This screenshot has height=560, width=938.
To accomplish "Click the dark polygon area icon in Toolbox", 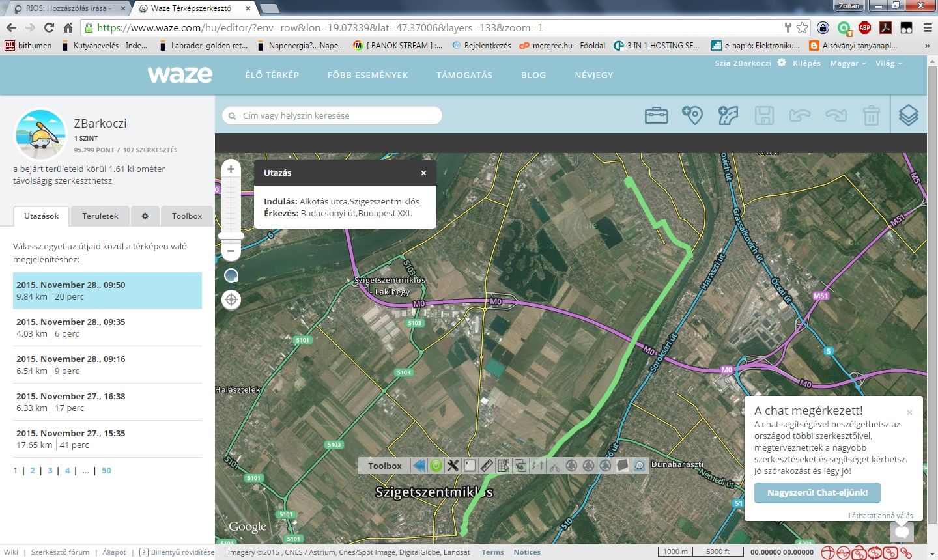I will (622, 466).
